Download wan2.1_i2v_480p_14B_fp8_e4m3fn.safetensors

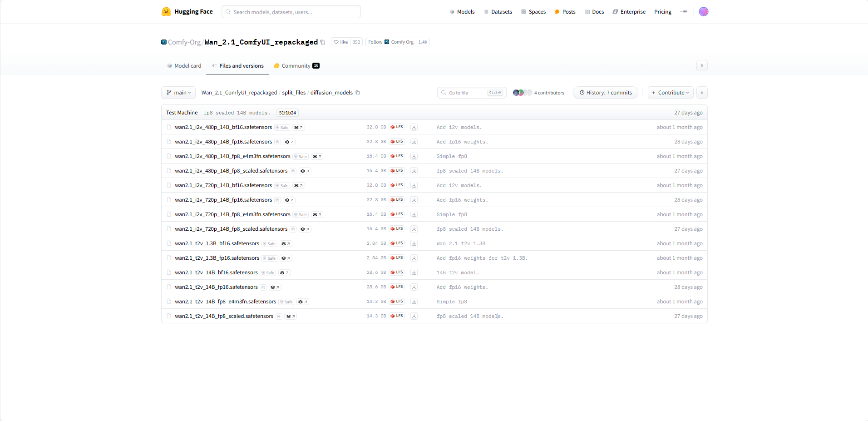414,156
